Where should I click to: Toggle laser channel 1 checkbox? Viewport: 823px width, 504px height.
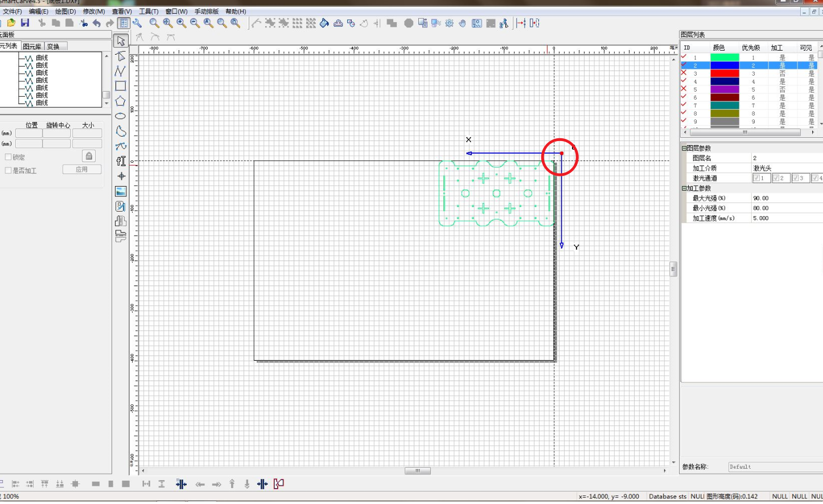click(756, 178)
